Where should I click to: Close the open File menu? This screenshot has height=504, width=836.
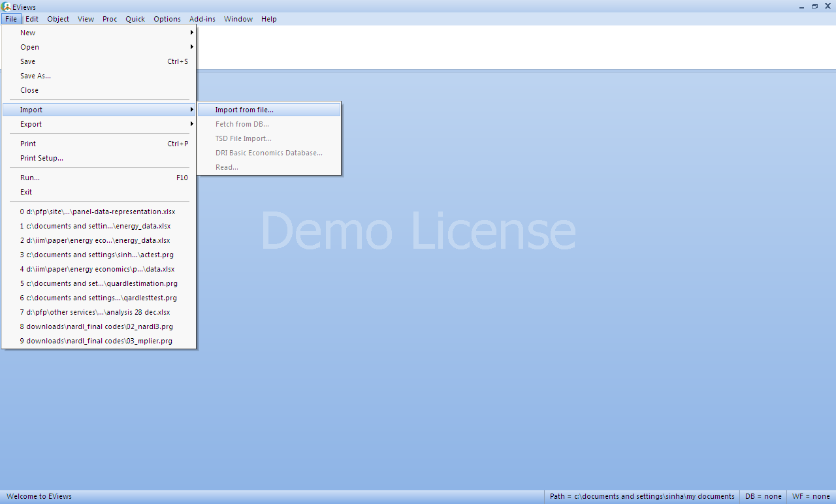[12, 19]
